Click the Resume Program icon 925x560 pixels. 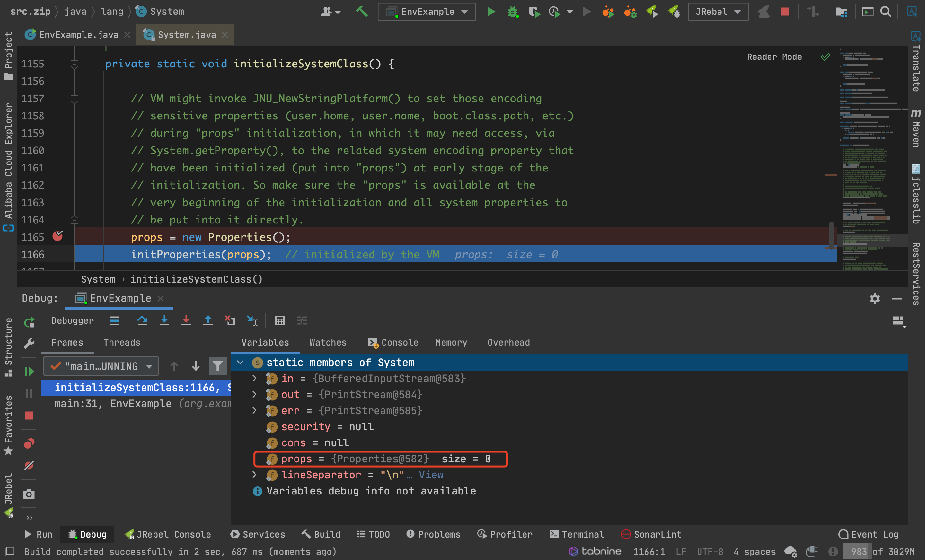coord(29,371)
